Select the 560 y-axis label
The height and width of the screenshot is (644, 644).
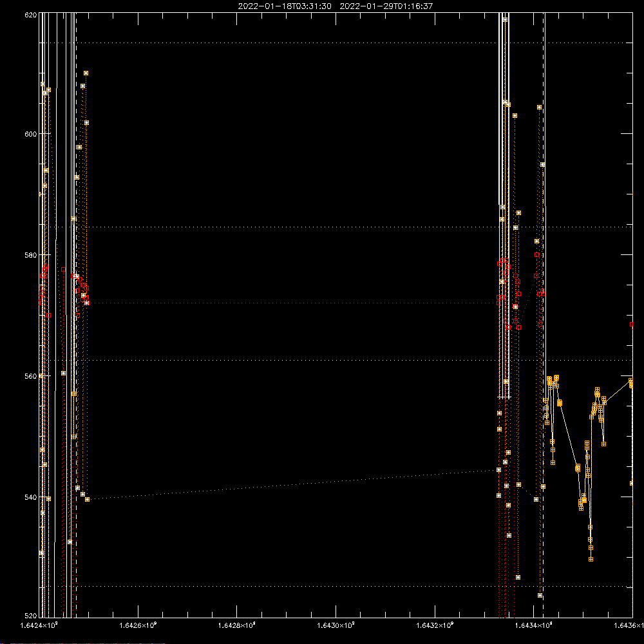(31, 376)
